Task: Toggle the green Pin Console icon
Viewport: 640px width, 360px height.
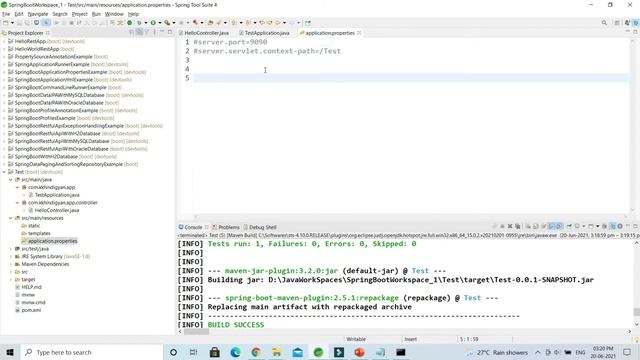Action: pos(569,227)
